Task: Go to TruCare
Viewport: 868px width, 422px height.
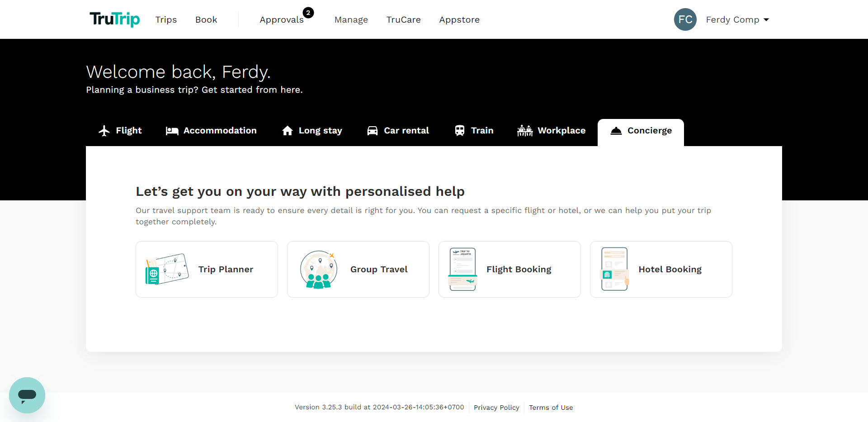Action: [404, 19]
